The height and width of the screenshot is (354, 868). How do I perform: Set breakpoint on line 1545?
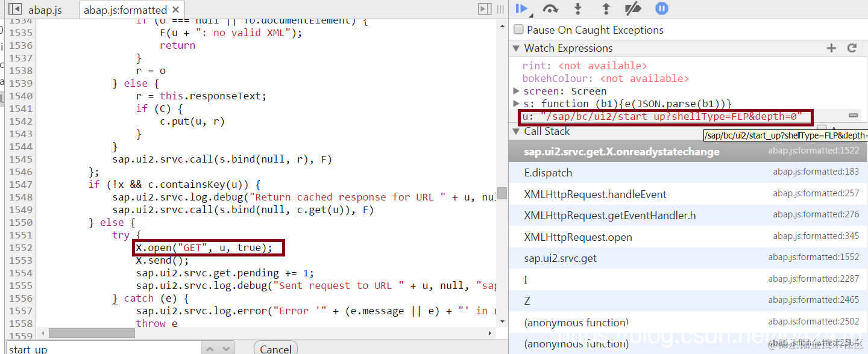20,159
